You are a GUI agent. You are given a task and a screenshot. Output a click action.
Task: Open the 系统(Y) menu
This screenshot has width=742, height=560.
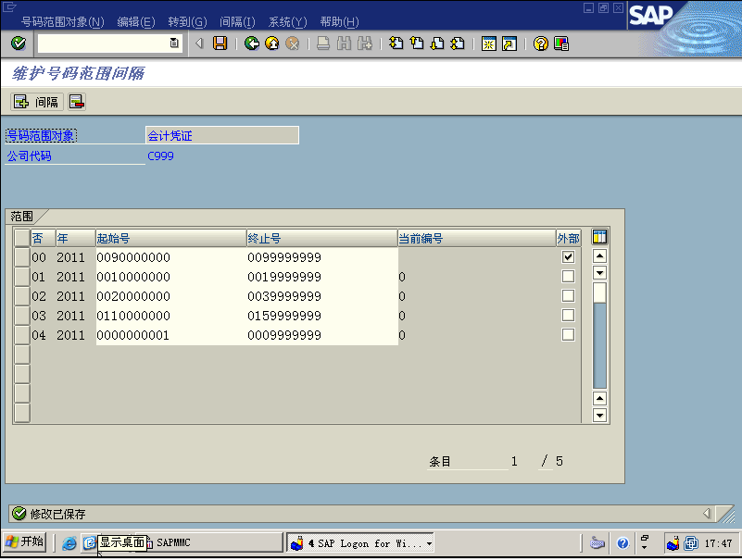coord(287,22)
